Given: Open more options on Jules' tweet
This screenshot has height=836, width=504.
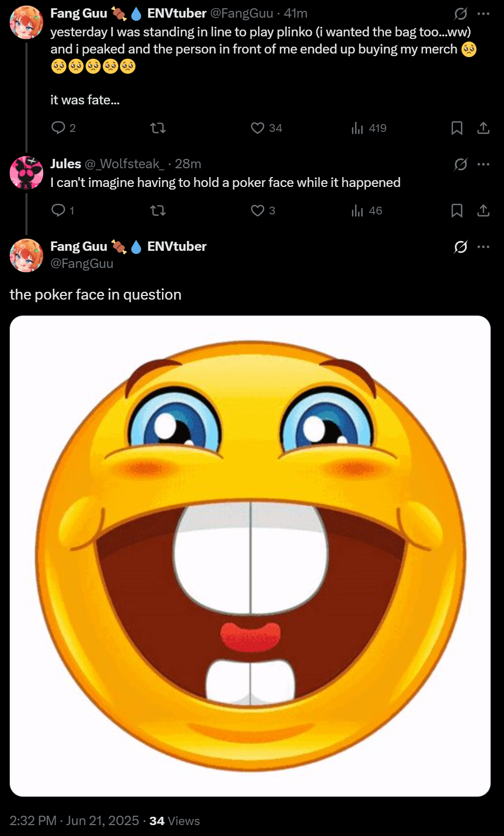Looking at the screenshot, I should [483, 164].
